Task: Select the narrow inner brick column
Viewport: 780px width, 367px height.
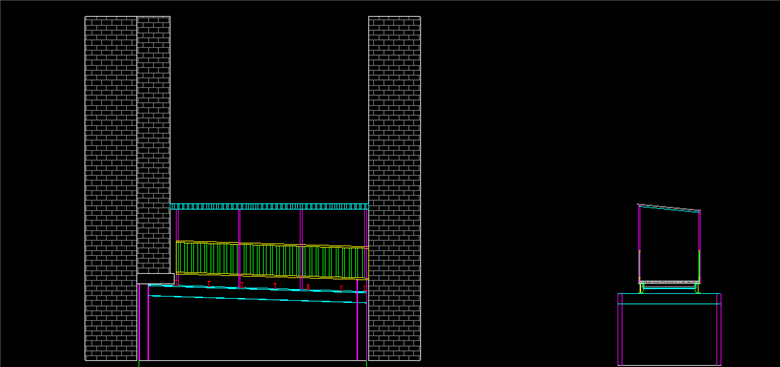Action: 153,145
